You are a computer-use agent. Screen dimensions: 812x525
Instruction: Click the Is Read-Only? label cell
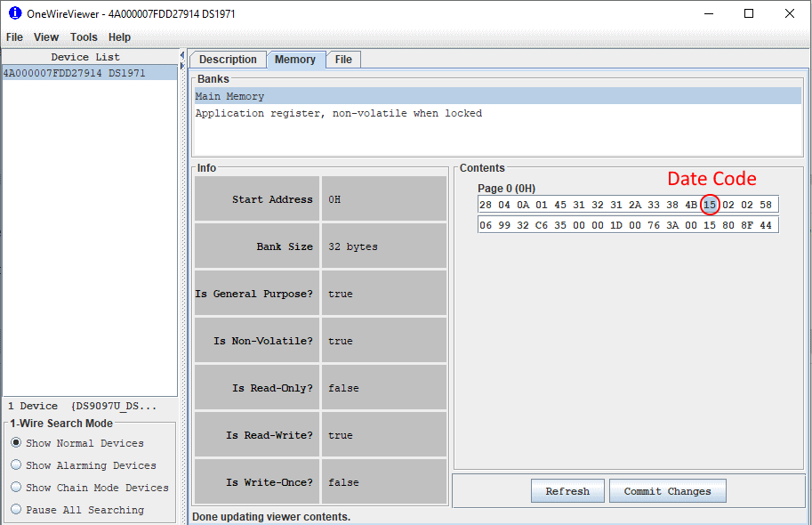pos(257,388)
